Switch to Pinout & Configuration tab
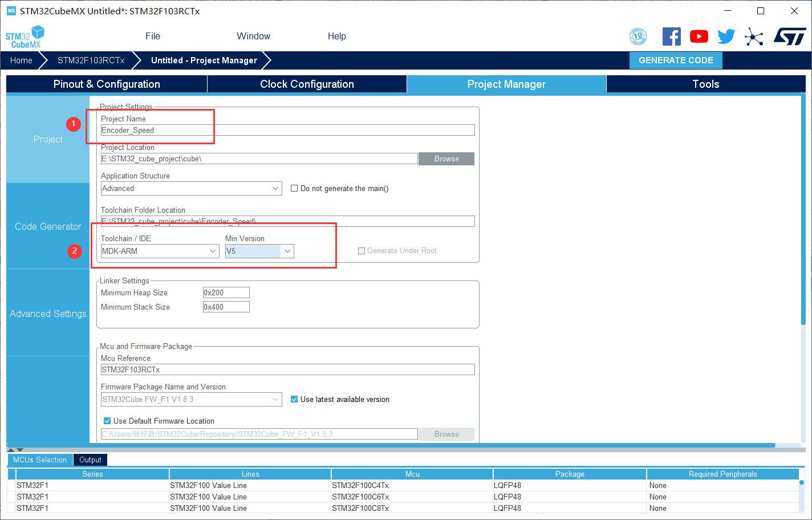Viewport: 812px width, 520px height. 107,84
